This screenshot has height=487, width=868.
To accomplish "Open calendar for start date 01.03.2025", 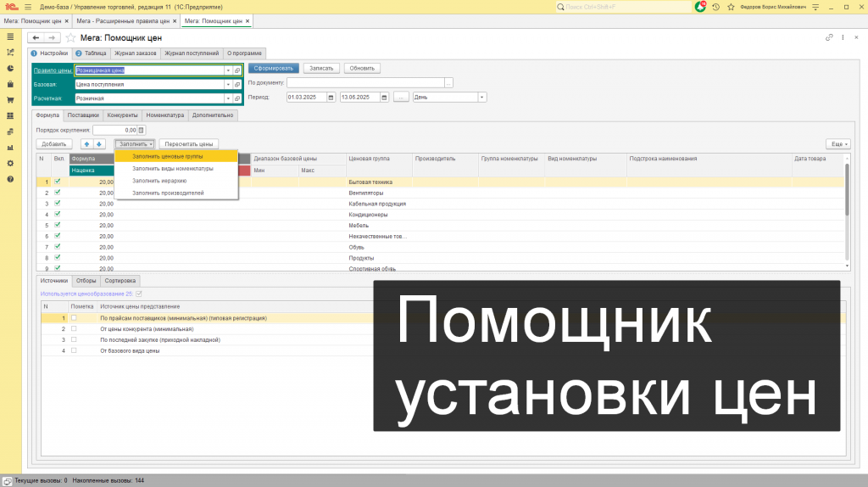I will pyautogui.click(x=331, y=98).
